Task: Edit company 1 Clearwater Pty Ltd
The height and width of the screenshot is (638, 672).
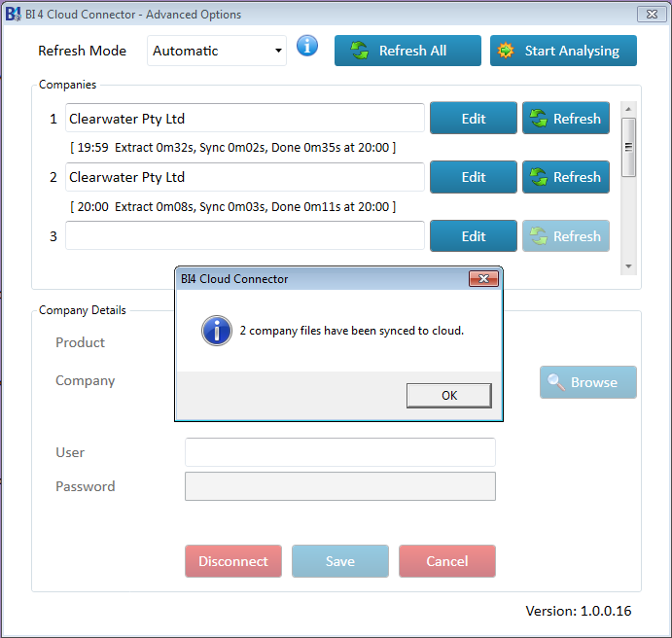Action: click(x=474, y=119)
